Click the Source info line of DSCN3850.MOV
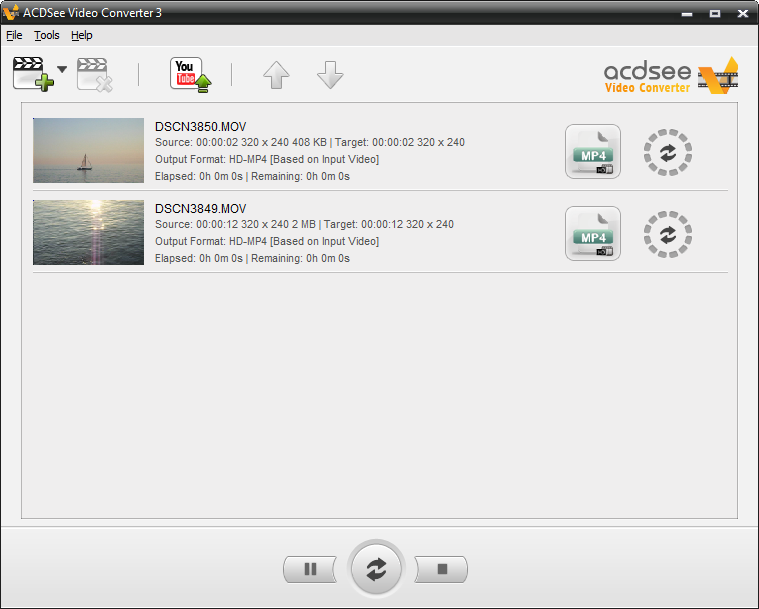 310,142
